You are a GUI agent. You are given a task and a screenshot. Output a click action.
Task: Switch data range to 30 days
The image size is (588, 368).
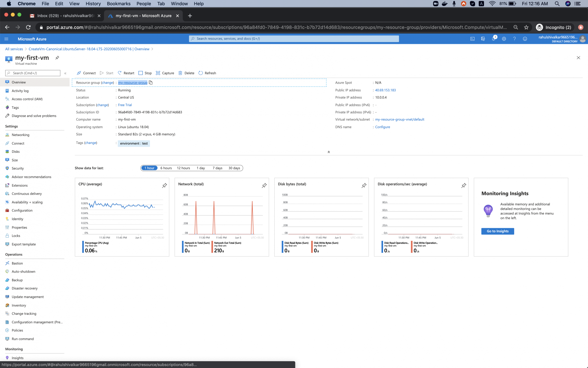pos(234,168)
